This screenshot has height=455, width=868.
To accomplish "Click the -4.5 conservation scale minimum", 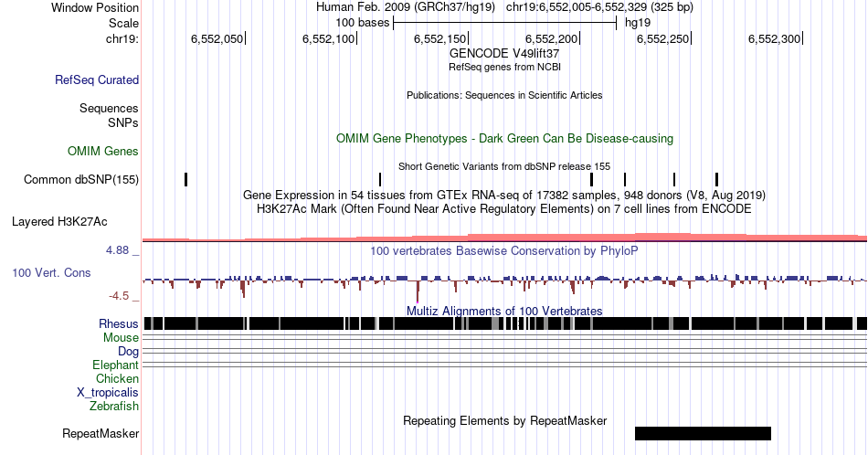I will click(x=119, y=296).
